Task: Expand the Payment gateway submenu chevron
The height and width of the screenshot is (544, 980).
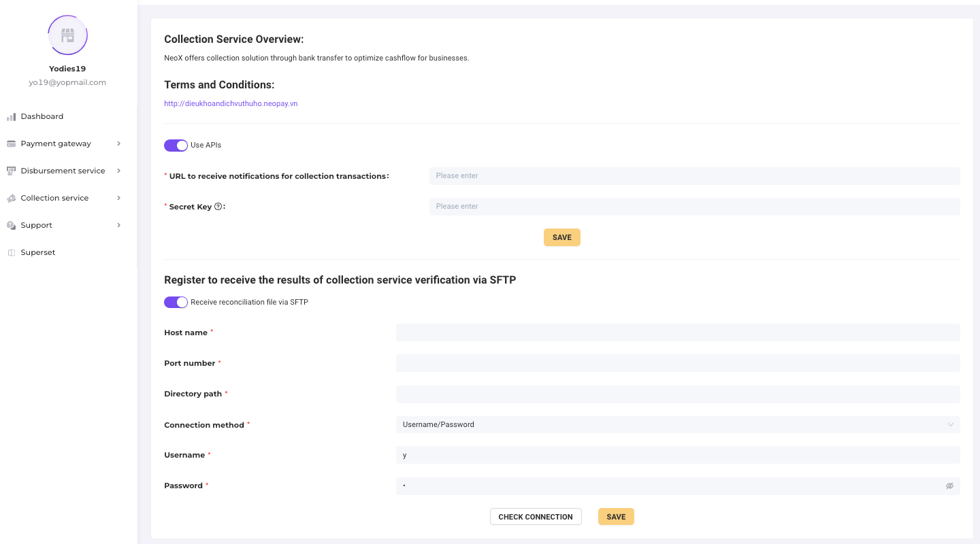Action: (x=119, y=143)
